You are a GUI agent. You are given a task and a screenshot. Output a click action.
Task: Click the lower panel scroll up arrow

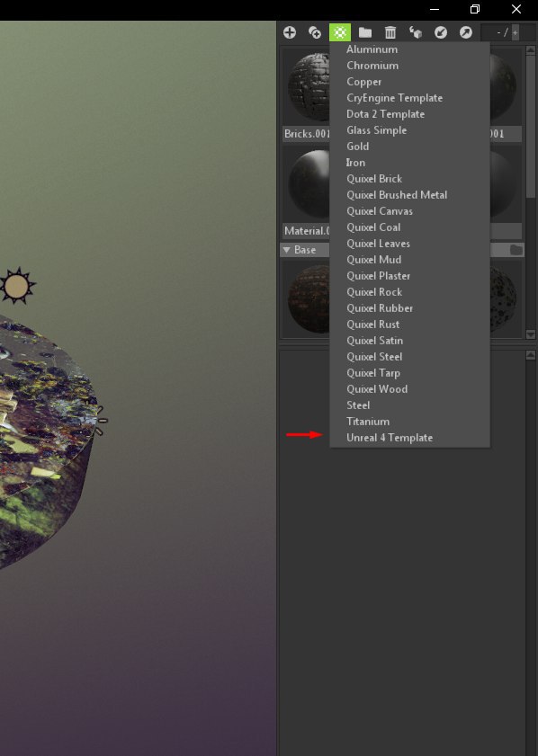(x=531, y=355)
